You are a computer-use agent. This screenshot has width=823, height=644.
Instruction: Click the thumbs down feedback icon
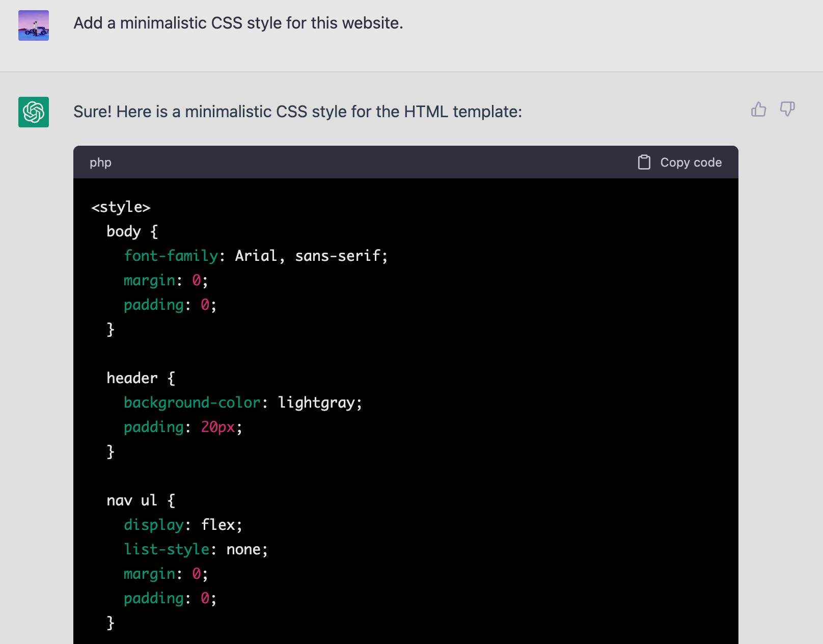click(787, 110)
